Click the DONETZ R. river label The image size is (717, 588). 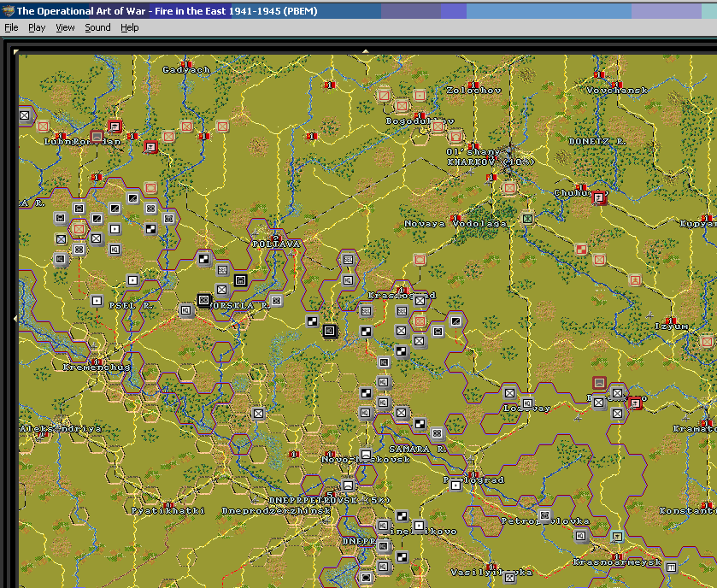[597, 142]
